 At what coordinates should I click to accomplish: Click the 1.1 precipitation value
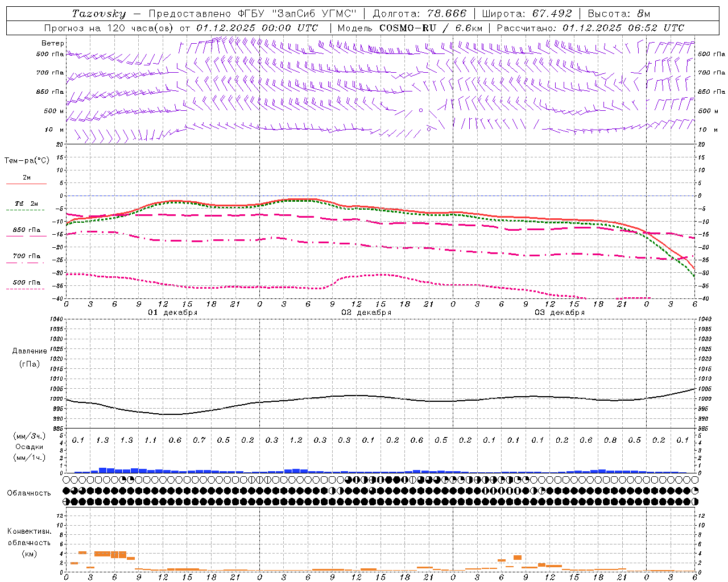coord(151,440)
